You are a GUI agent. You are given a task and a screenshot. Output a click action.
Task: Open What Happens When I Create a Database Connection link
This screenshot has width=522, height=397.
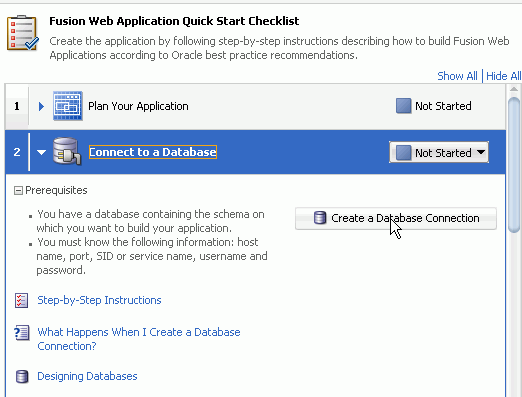(139, 339)
